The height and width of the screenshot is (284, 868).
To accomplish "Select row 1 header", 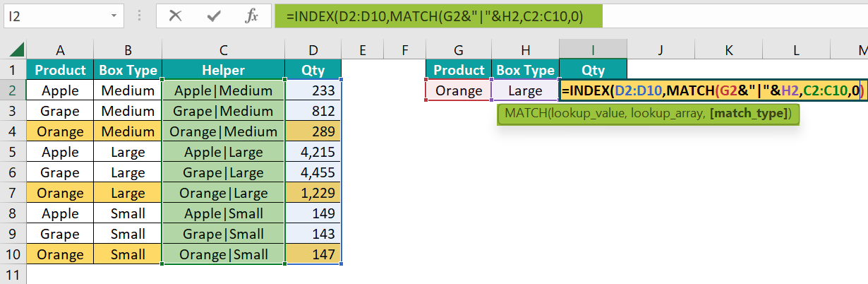I will [x=13, y=70].
